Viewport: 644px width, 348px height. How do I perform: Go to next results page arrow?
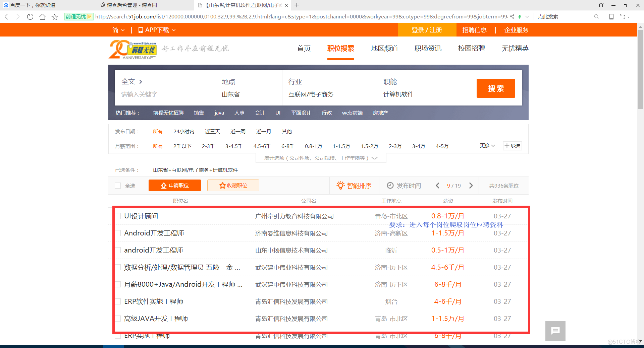coord(471,186)
